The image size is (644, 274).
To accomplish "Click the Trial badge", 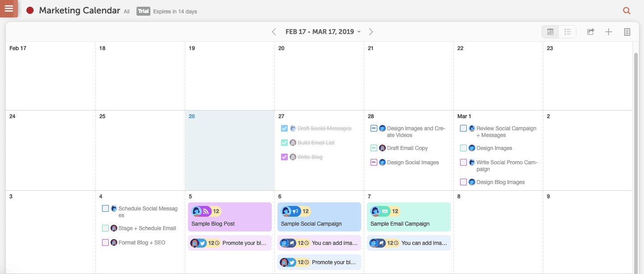I will (143, 11).
